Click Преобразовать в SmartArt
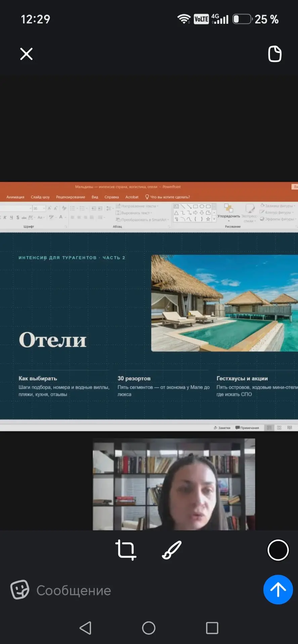 (142, 220)
